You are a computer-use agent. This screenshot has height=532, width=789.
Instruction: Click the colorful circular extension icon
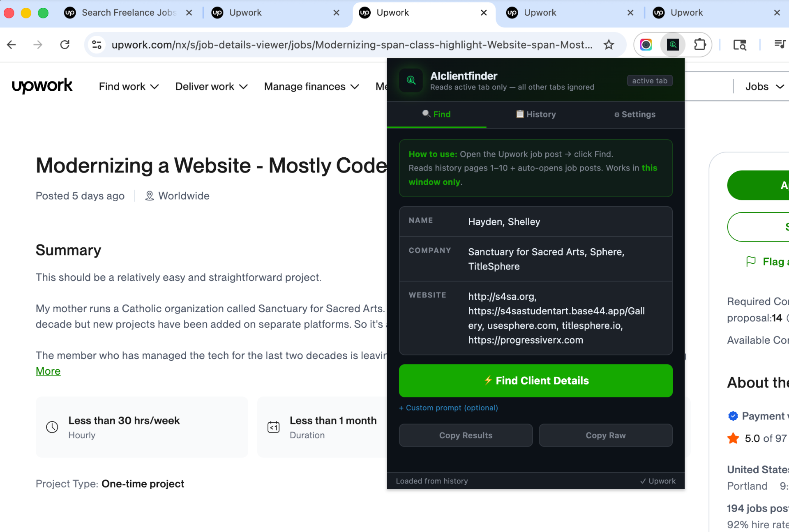(x=646, y=44)
